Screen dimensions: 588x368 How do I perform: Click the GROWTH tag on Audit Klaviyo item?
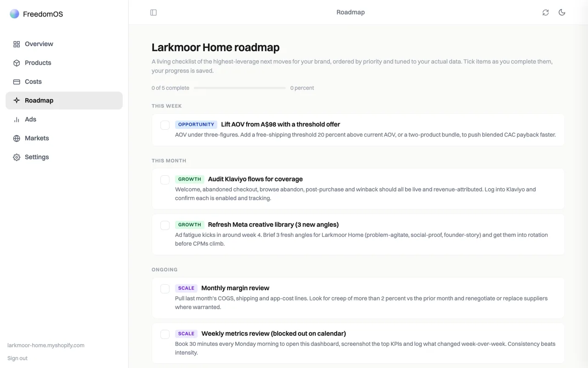click(x=190, y=179)
